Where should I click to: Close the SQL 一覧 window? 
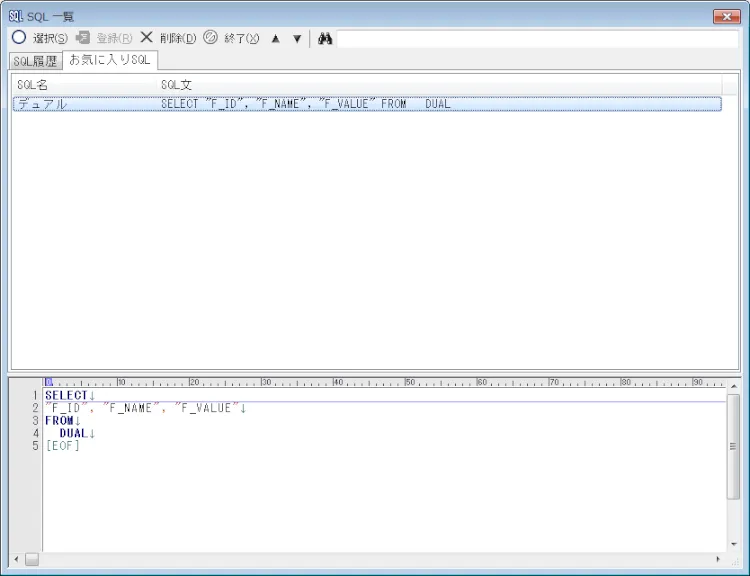point(727,16)
